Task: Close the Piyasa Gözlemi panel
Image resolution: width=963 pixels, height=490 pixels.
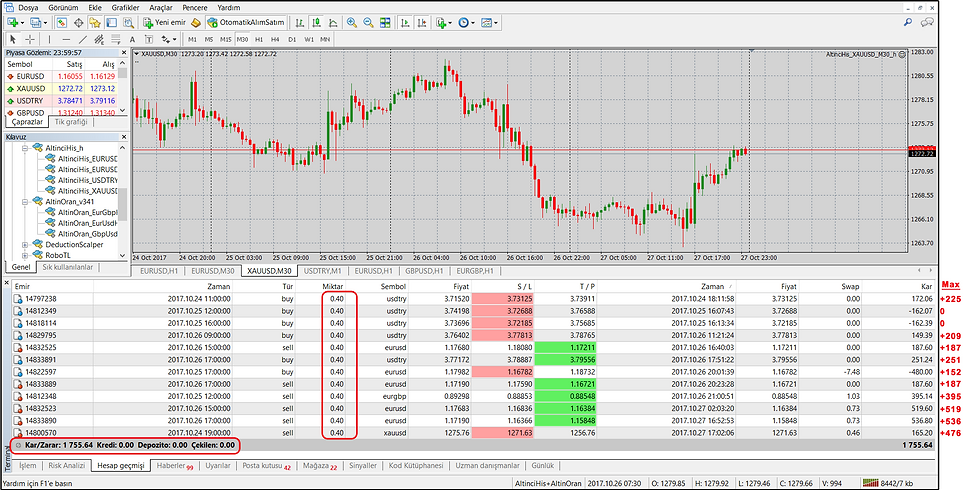Action: click(123, 53)
